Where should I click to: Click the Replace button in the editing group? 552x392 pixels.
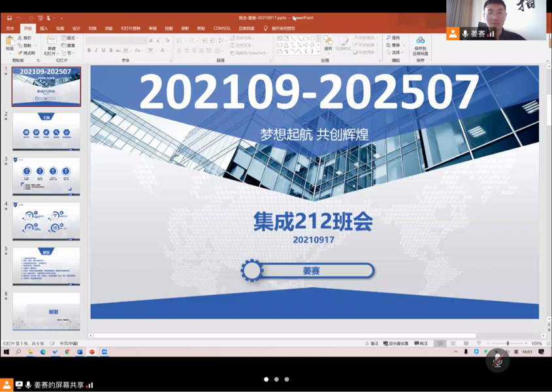[394, 45]
